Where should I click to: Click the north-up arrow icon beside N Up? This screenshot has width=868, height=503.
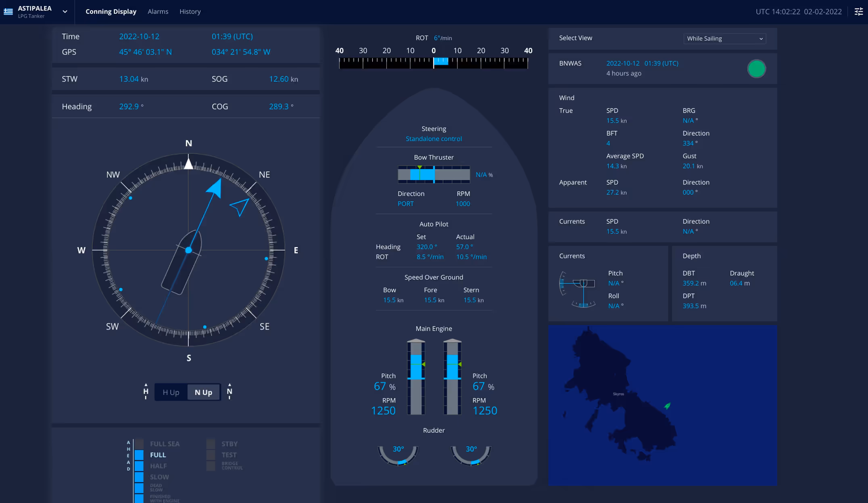229,392
